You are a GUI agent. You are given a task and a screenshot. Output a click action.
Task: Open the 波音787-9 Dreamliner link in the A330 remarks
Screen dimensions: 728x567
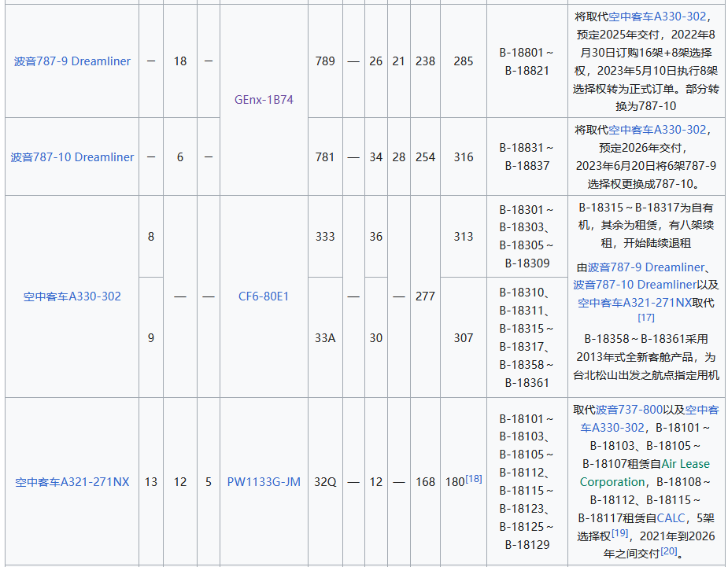(x=646, y=267)
